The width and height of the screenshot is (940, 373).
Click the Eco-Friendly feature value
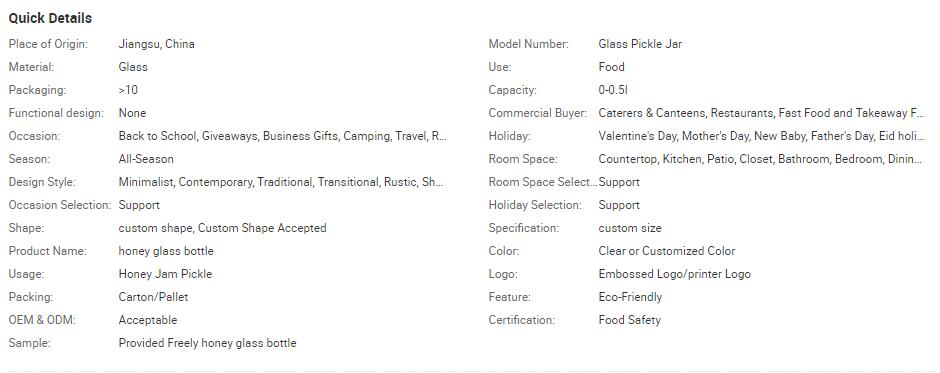(x=630, y=297)
